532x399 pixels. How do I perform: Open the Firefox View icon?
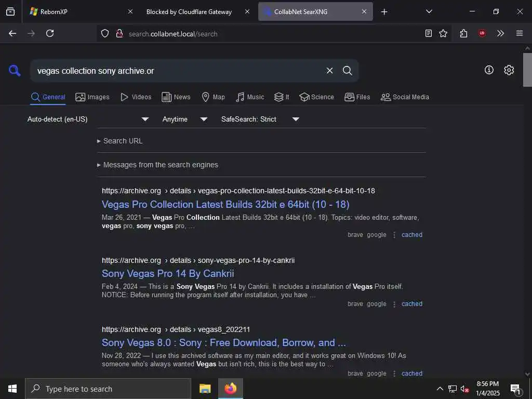point(10,11)
